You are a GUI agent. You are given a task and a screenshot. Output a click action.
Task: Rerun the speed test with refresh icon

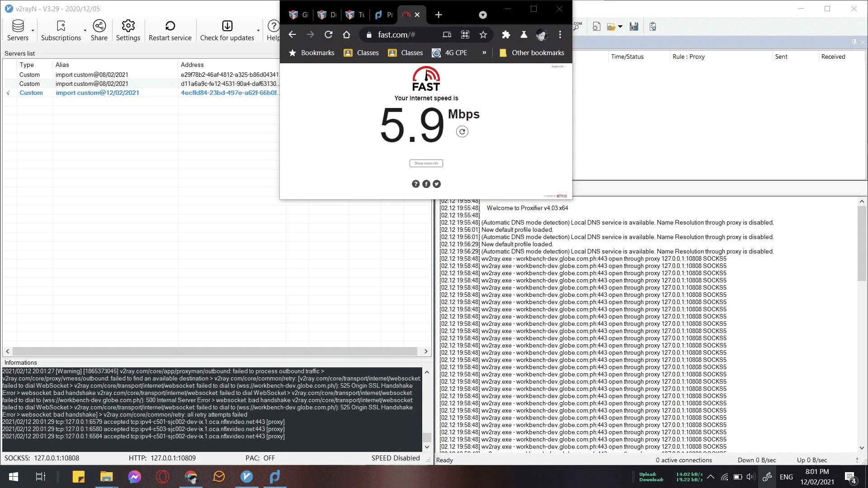click(462, 132)
